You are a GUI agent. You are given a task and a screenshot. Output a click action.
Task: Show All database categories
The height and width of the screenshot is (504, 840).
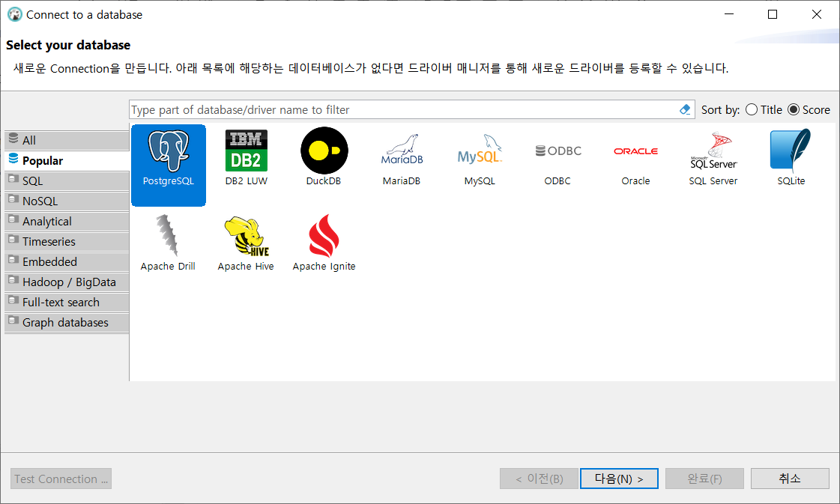[67, 140]
